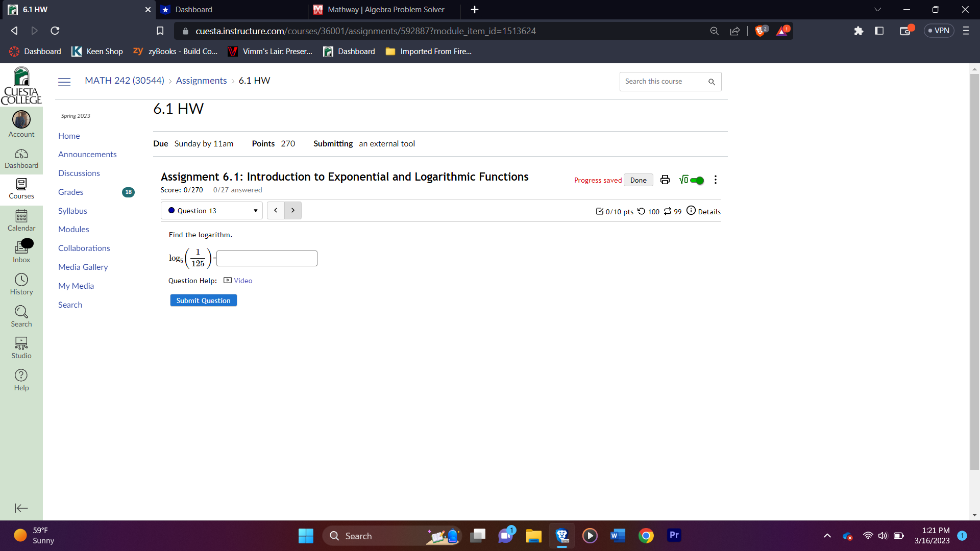Toggle off the math entry (√0) switch
Viewport: 980px width, 551px height.
point(697,180)
